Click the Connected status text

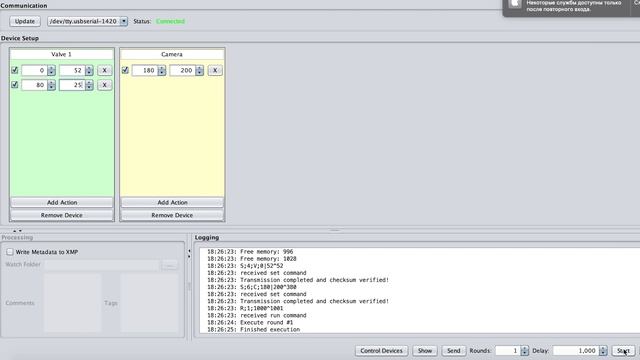point(170,21)
